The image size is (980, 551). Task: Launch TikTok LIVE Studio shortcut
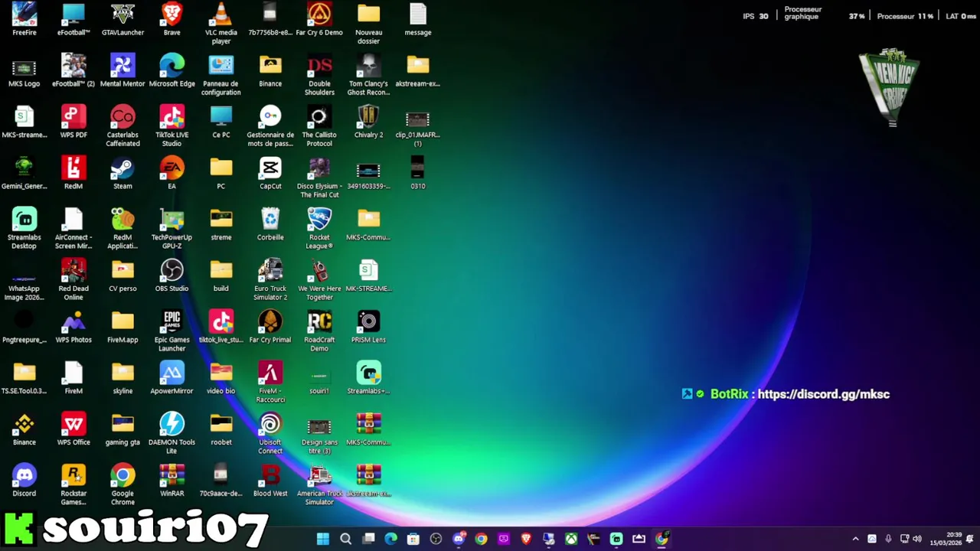tap(171, 126)
